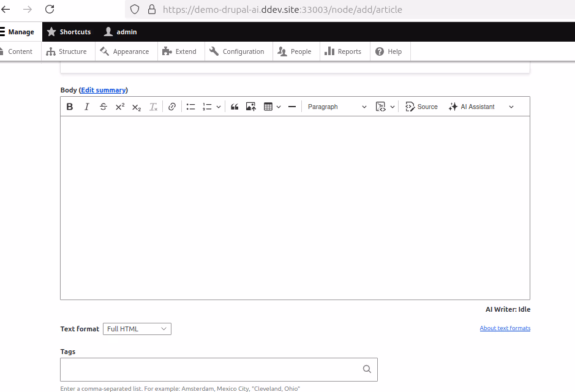Click the upload image icon
575x392 pixels.
251,107
